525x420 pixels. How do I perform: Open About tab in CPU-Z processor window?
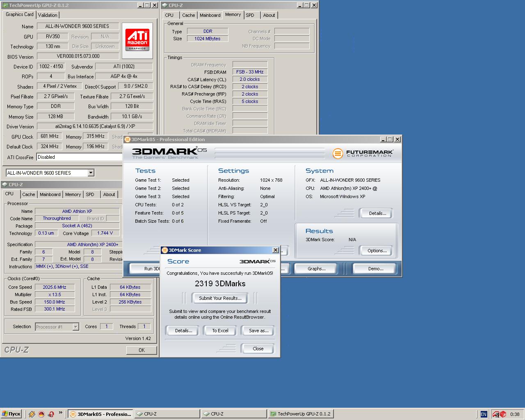(x=109, y=194)
